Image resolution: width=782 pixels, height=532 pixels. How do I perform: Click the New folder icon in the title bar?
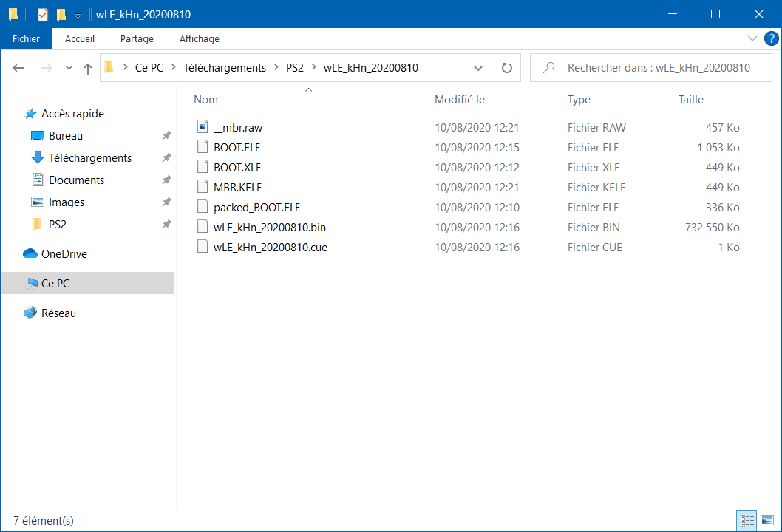(61, 15)
